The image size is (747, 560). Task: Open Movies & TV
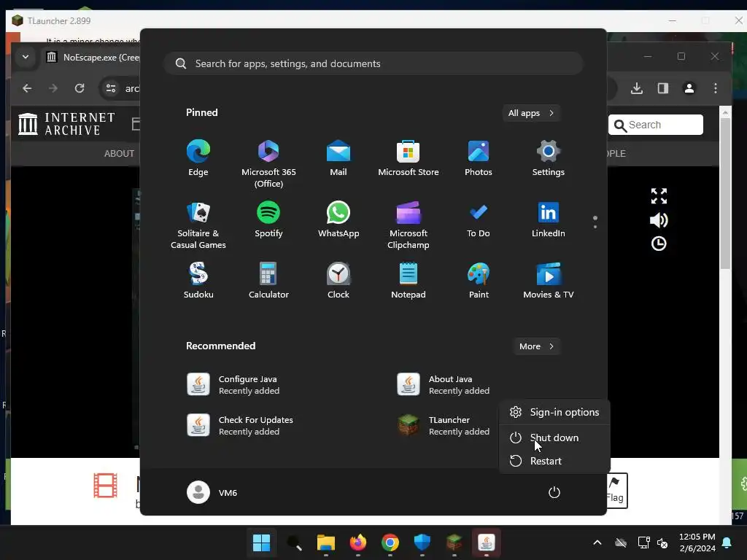549,281
